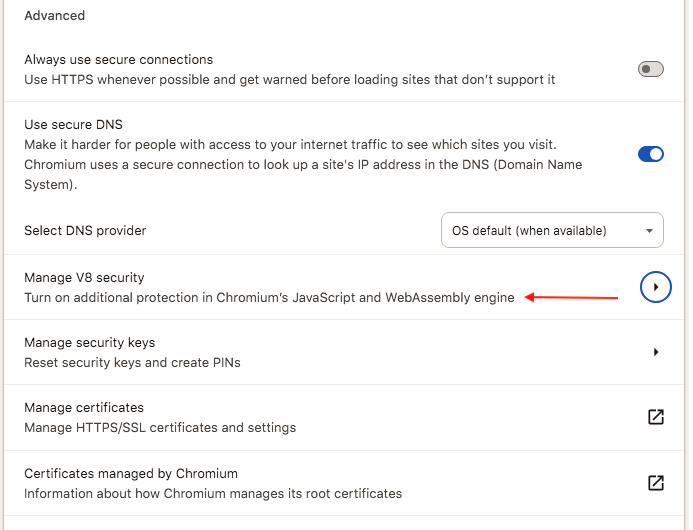Click the "Select DNS provider" label
This screenshot has height=530, width=693.
pos(85,231)
